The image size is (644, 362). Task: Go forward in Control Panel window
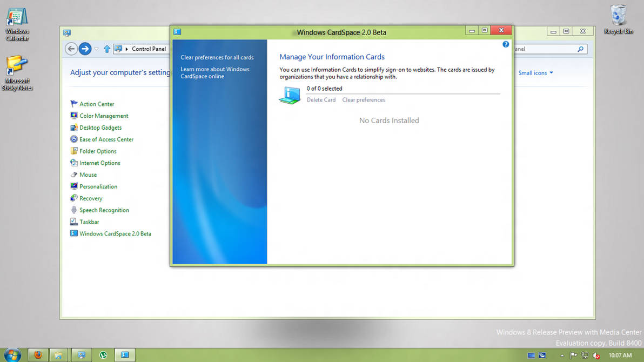(85, 49)
